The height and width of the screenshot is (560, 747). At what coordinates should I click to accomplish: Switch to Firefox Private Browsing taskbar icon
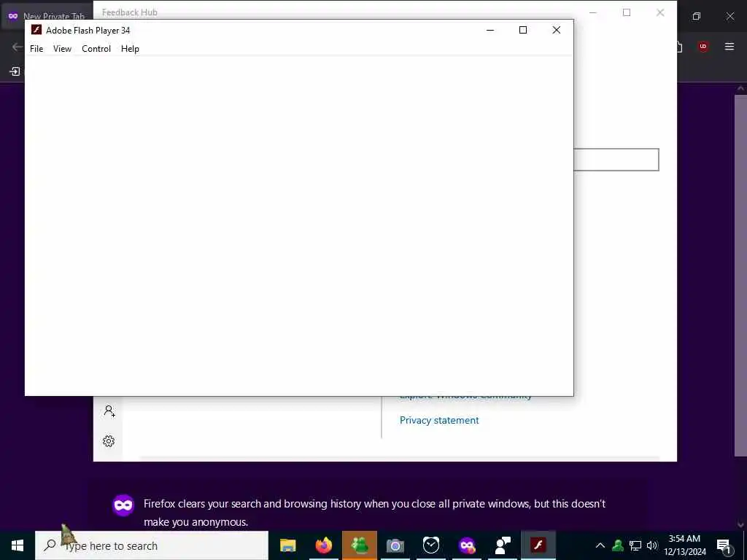point(467,545)
